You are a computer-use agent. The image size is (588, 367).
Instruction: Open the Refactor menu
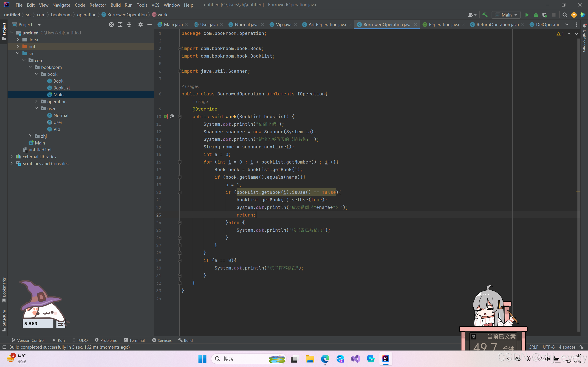(x=98, y=5)
